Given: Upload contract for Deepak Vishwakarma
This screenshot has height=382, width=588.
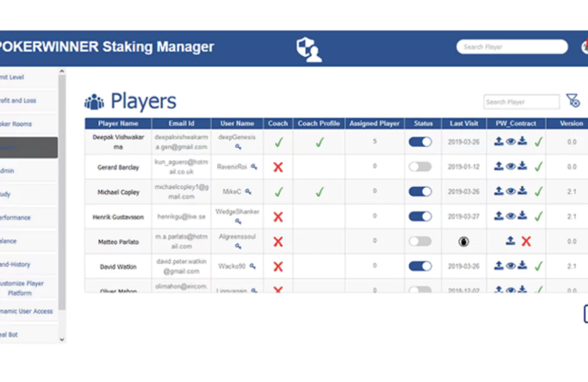Looking at the screenshot, I should click(499, 141).
